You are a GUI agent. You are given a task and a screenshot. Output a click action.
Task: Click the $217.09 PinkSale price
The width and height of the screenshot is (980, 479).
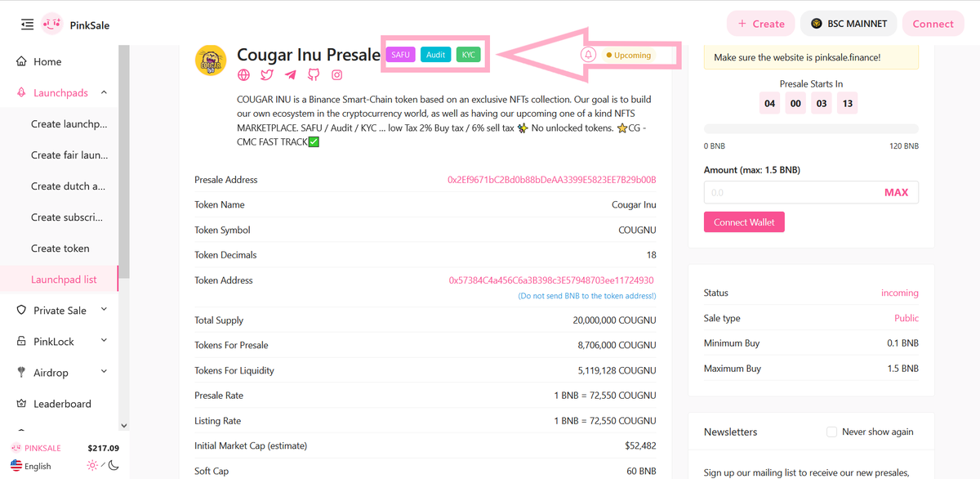click(x=104, y=448)
